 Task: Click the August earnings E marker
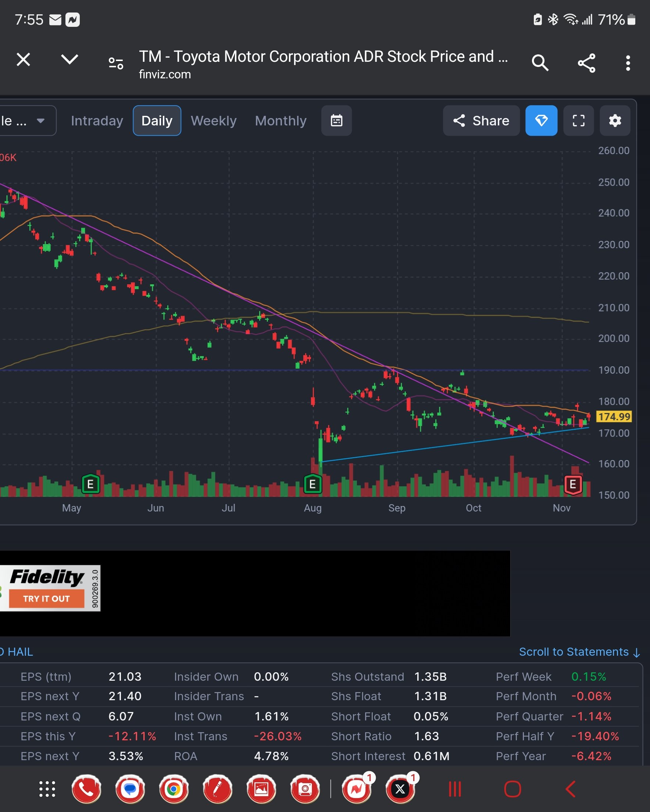coord(312,484)
